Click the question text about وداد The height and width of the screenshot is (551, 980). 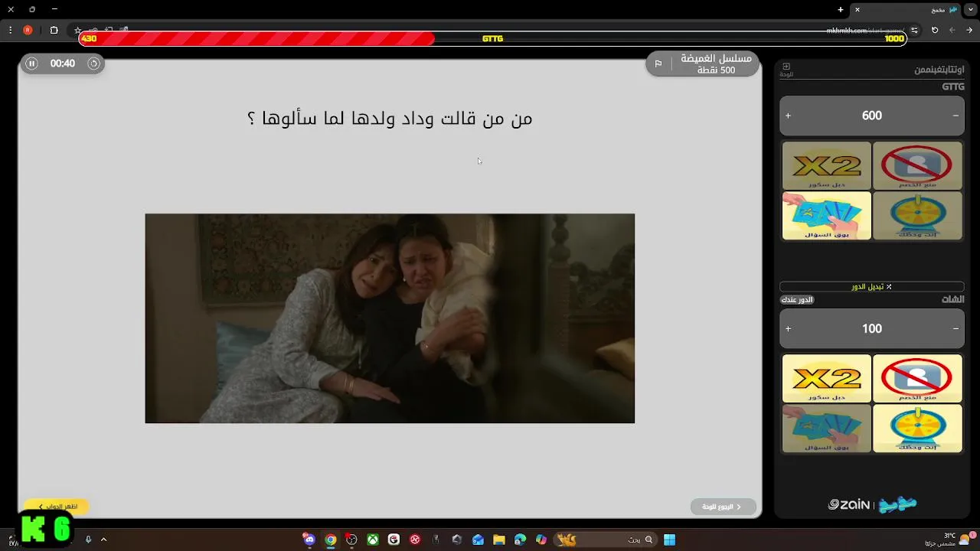click(390, 119)
